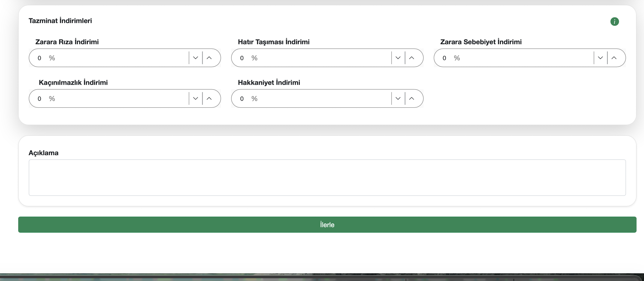This screenshot has width=644, height=281.
Task: Increase Hatır Taşıması İndirimi value
Action: coord(411,58)
